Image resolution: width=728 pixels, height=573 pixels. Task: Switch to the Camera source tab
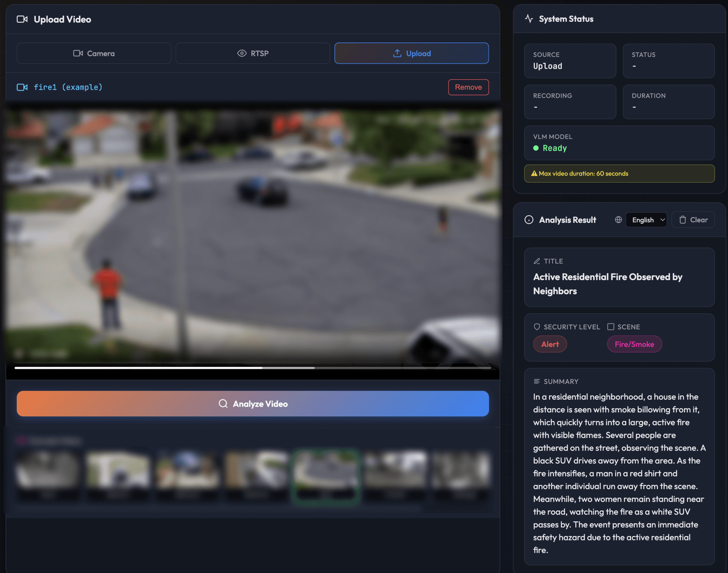coord(94,53)
